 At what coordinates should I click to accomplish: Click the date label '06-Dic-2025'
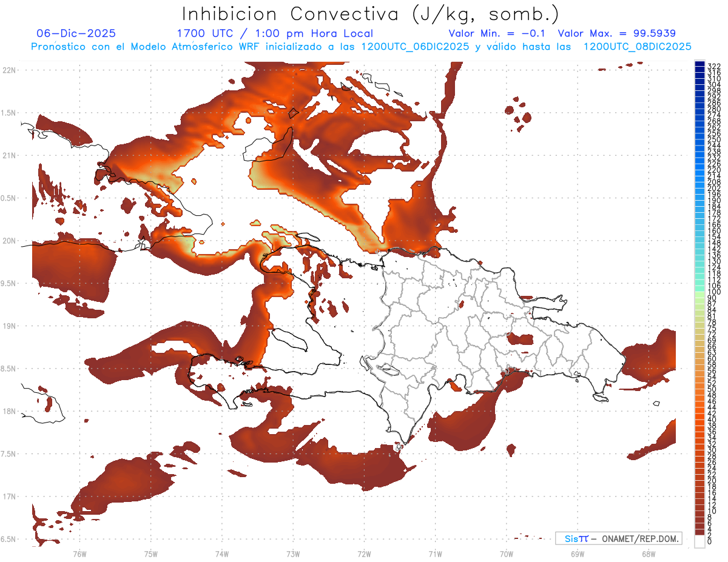[76, 33]
